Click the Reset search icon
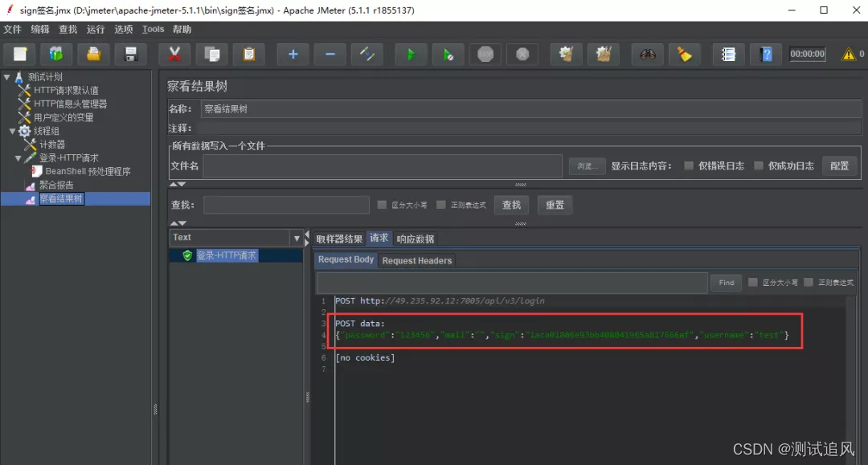Screen dimensions: 868x465 click(x=684, y=54)
